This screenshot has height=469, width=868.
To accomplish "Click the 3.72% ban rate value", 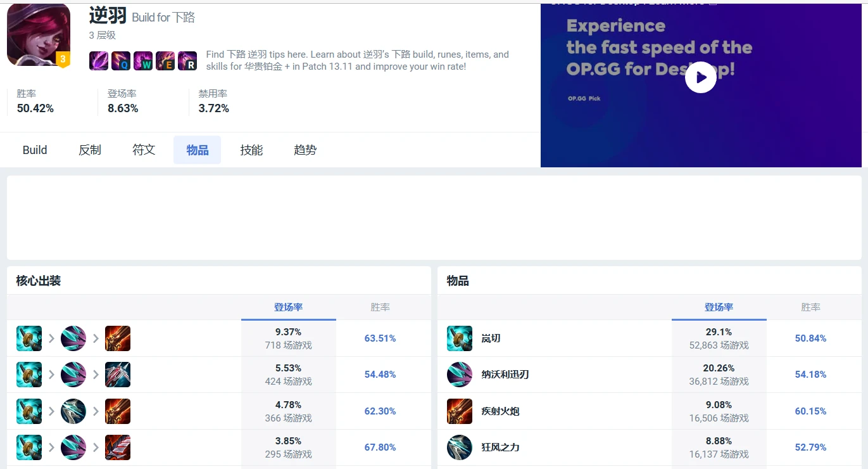I will tap(214, 108).
